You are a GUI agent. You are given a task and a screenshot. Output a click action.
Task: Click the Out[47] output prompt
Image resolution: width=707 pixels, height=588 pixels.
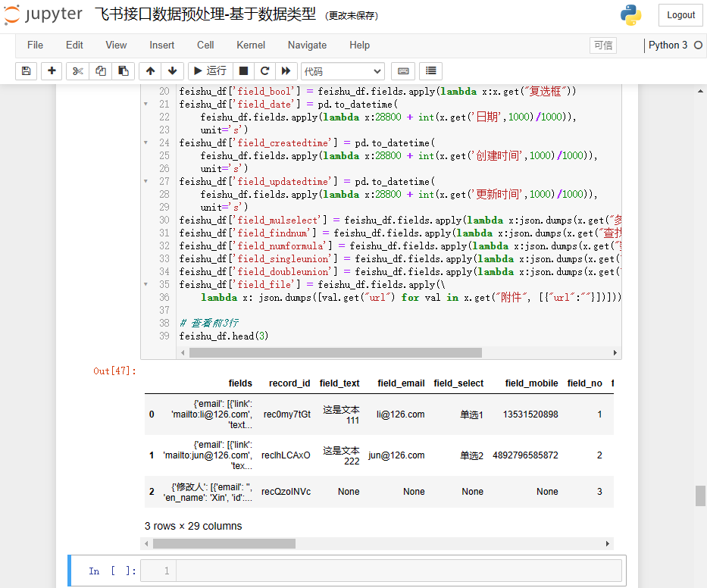114,371
